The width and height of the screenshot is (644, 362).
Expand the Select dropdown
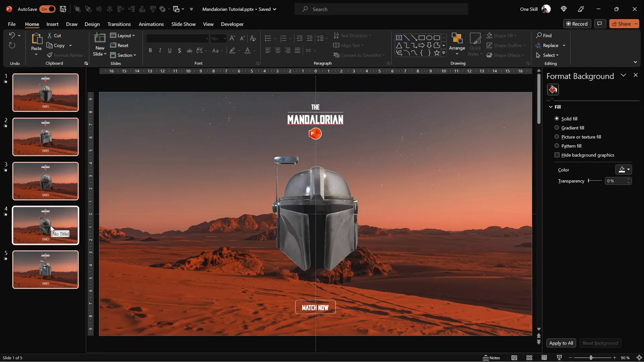tap(547, 55)
